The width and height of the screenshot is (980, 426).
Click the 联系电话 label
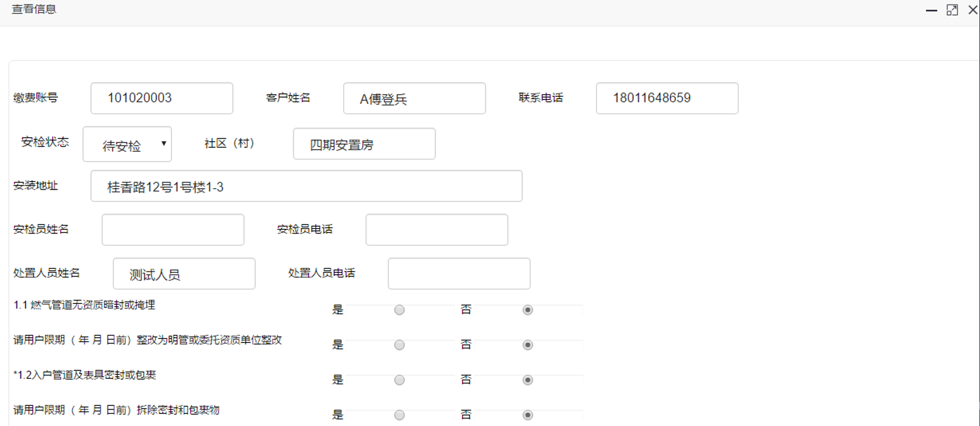pos(541,98)
